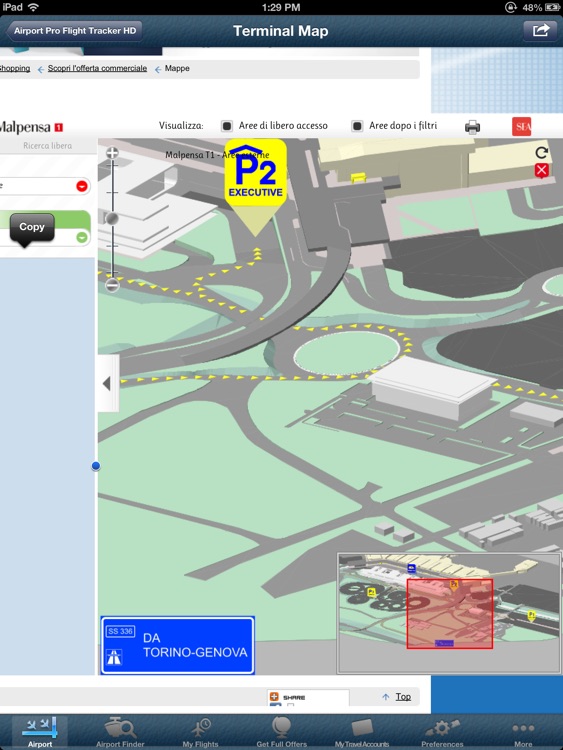
Task: Click the yellow bus stop icon on map
Action: pos(358,178)
